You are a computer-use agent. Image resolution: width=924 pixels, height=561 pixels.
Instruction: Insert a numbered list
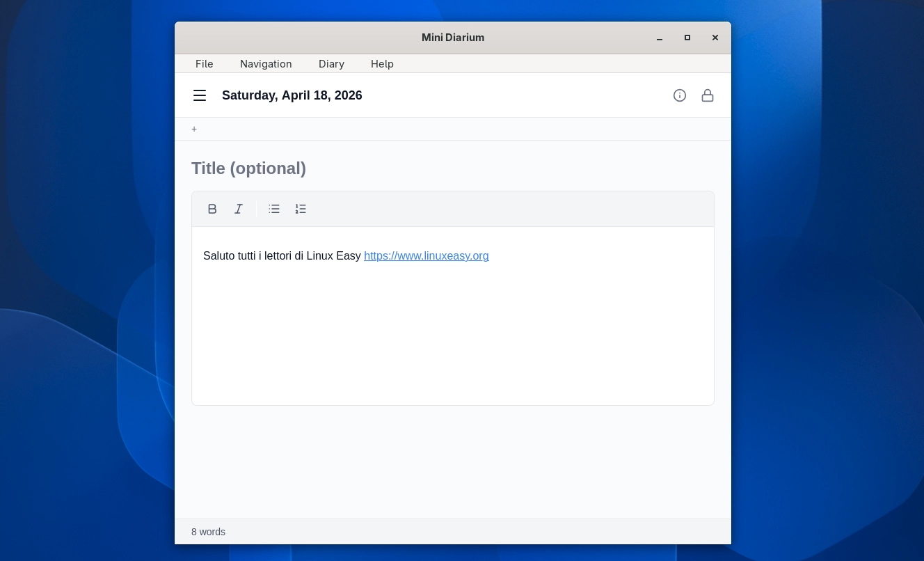301,209
